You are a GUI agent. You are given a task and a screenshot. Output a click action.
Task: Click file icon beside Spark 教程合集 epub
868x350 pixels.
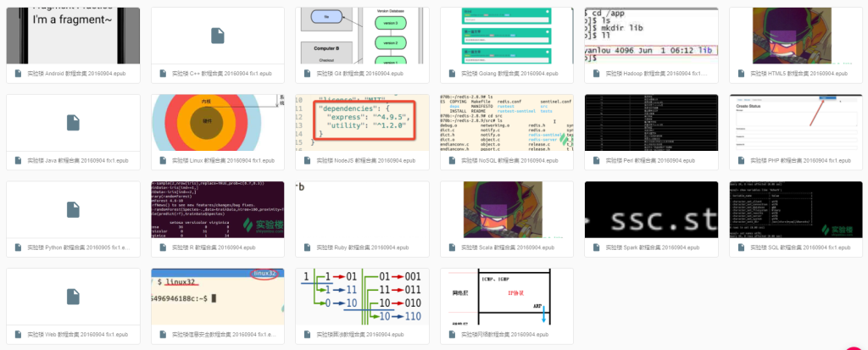[596, 247]
